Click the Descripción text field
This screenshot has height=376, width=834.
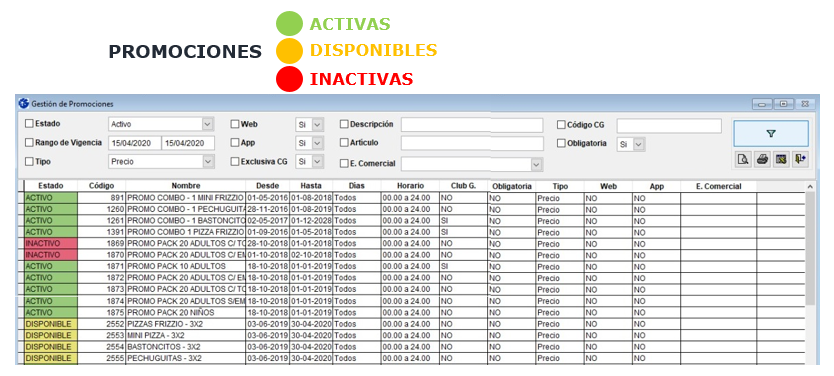[x=472, y=125]
